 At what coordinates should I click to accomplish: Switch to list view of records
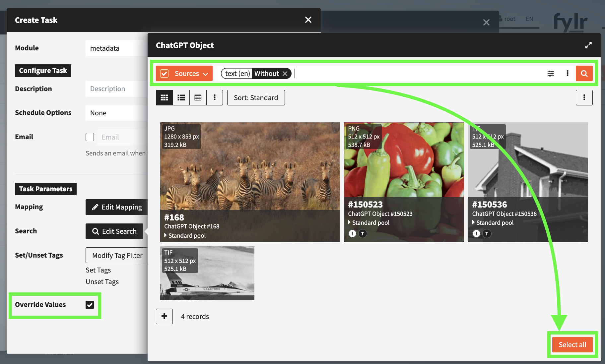(x=181, y=97)
